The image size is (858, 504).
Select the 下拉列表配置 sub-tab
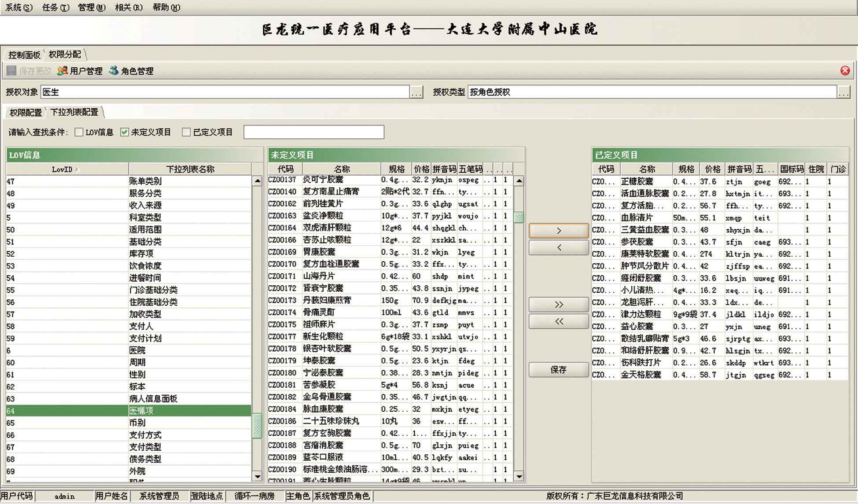click(74, 112)
